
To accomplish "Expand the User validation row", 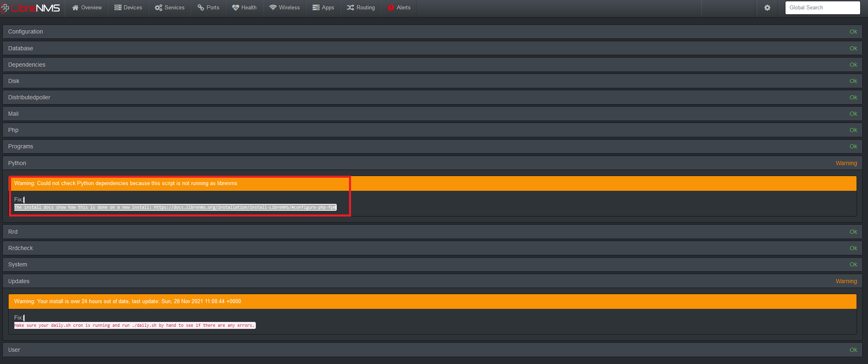I will [x=432, y=350].
